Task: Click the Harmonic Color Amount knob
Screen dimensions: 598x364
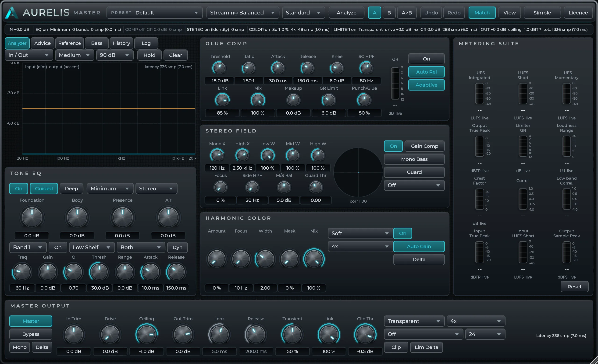Action: coord(217,259)
